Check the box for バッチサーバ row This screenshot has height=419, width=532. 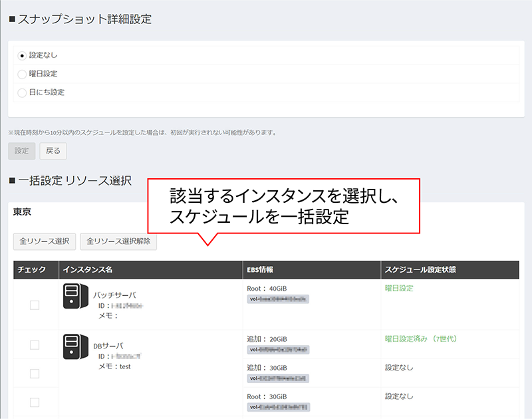pyautogui.click(x=35, y=305)
